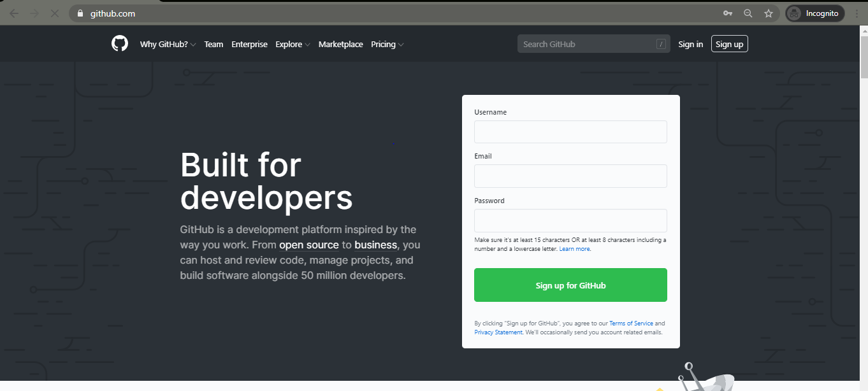Click the github.com address bar URL
The image size is (868, 391).
coord(113,13)
